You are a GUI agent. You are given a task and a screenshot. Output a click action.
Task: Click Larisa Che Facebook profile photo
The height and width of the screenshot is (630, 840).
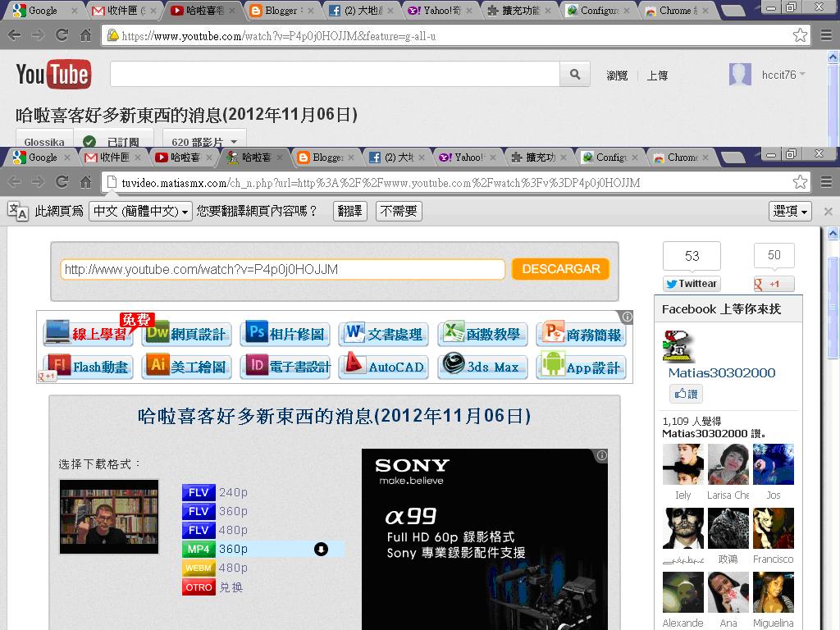pyautogui.click(x=728, y=464)
